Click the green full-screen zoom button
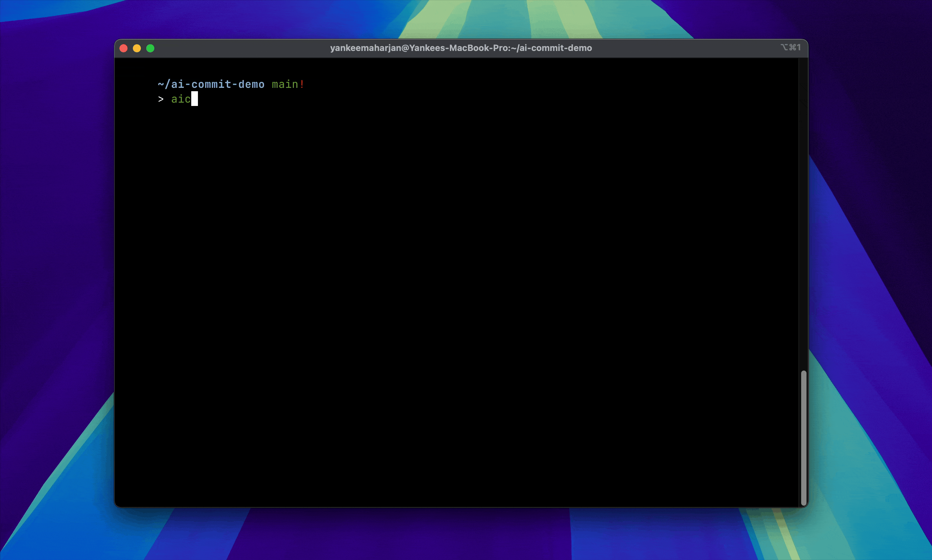 click(150, 48)
